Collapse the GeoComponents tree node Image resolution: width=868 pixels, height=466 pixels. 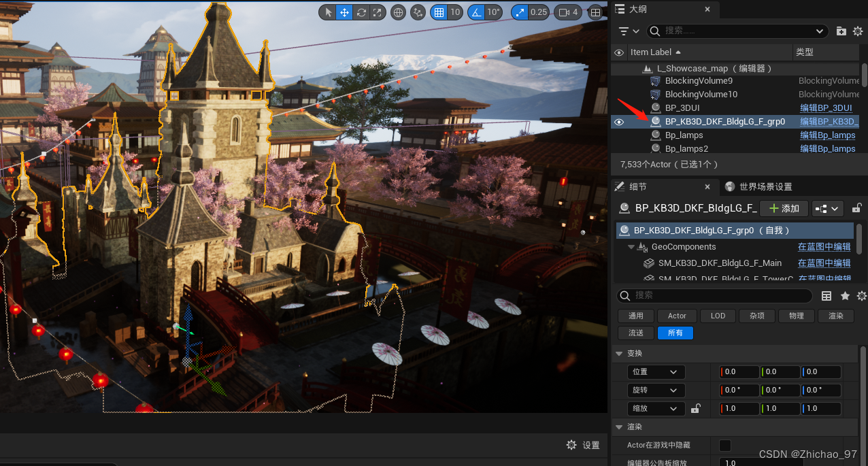pyautogui.click(x=631, y=247)
